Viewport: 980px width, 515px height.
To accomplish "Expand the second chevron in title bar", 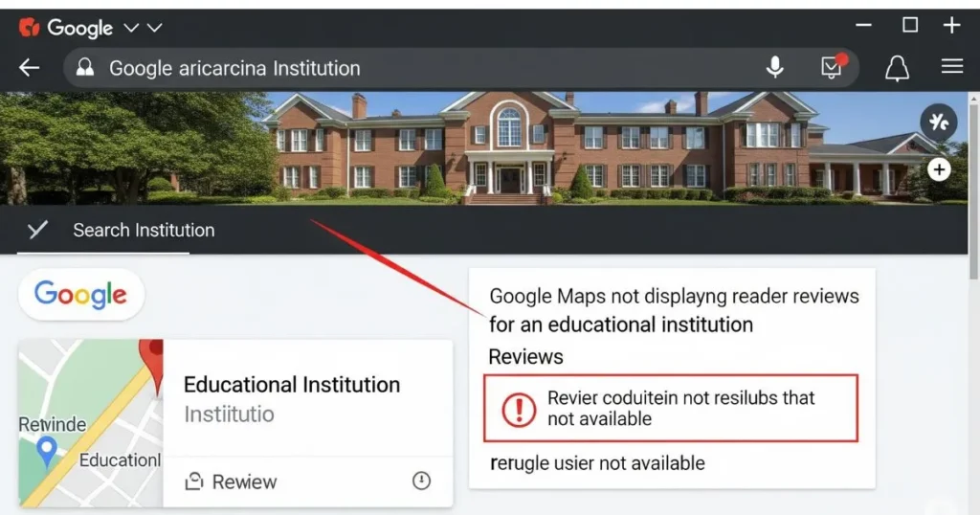I will coord(154,27).
